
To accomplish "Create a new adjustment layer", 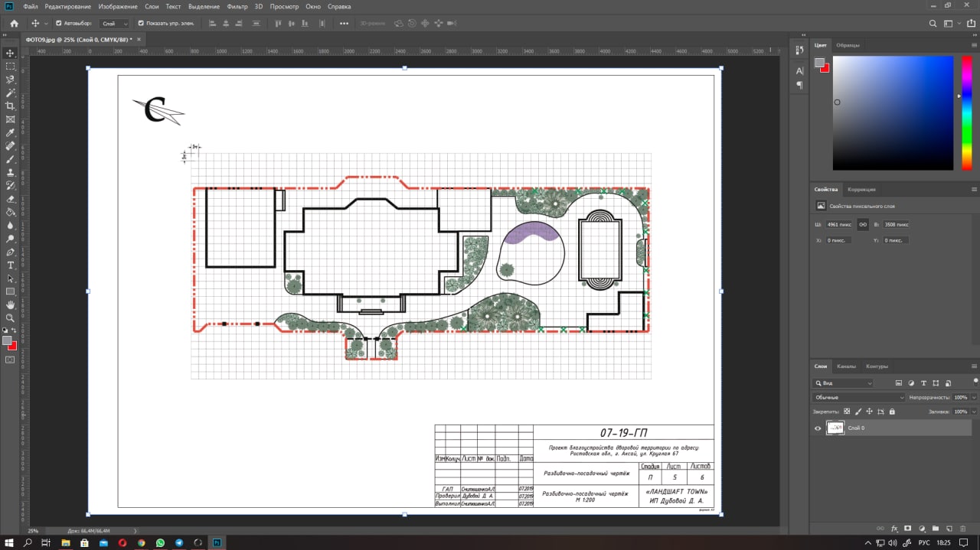I will pos(921,529).
